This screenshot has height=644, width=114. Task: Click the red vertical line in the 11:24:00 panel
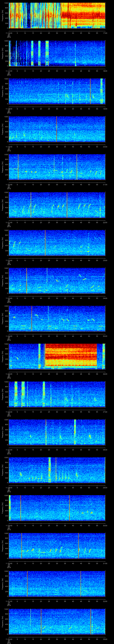(32, 318)
